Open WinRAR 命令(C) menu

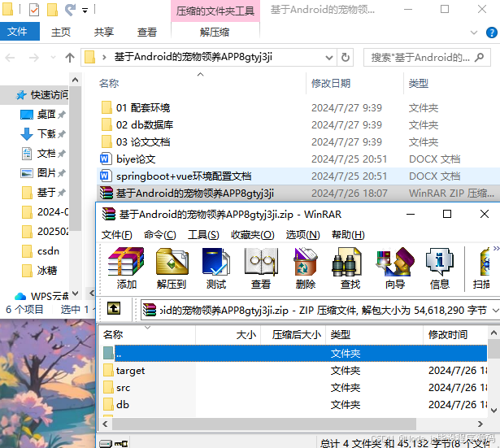(x=160, y=235)
